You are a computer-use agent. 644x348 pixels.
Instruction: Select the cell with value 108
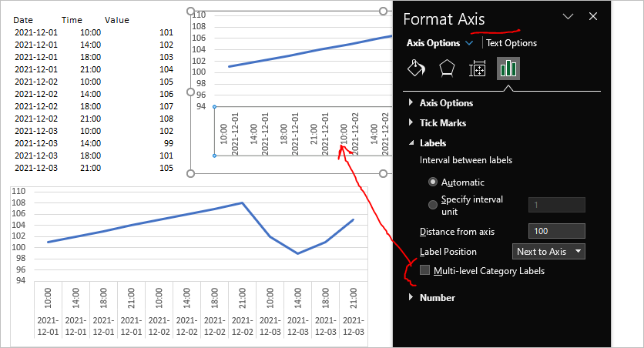pos(166,119)
